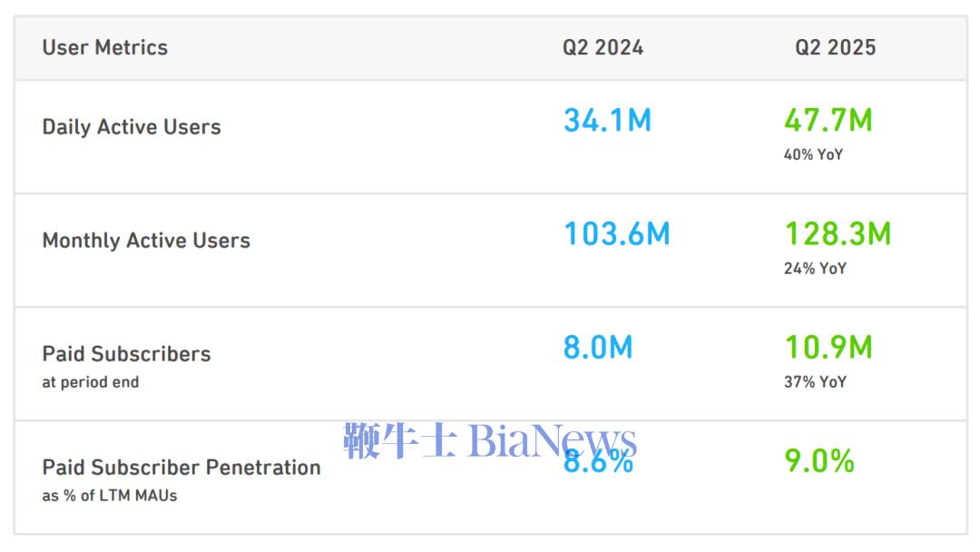Screen dimensions: 980x552
Task: Click the Paid Subscribers row label
Action: point(126,354)
